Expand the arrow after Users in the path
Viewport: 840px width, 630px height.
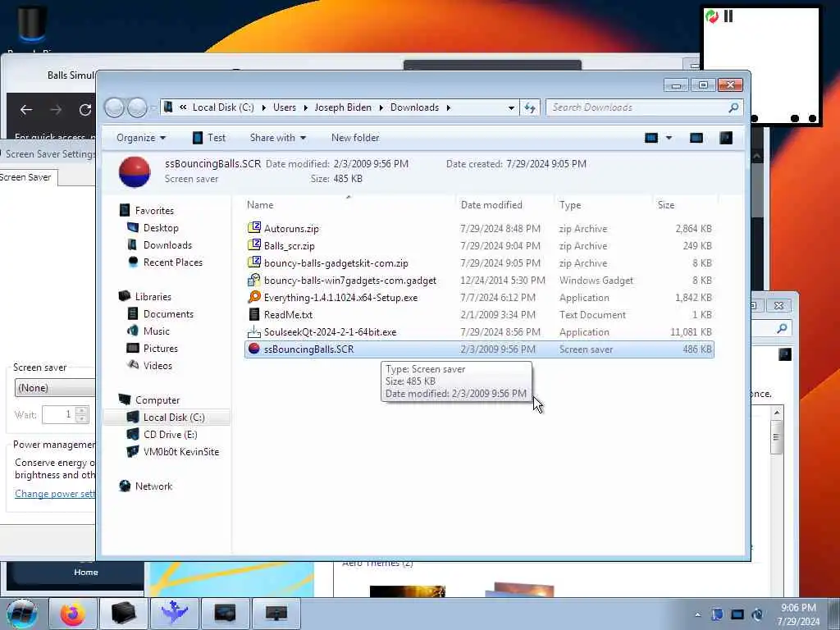tap(305, 107)
